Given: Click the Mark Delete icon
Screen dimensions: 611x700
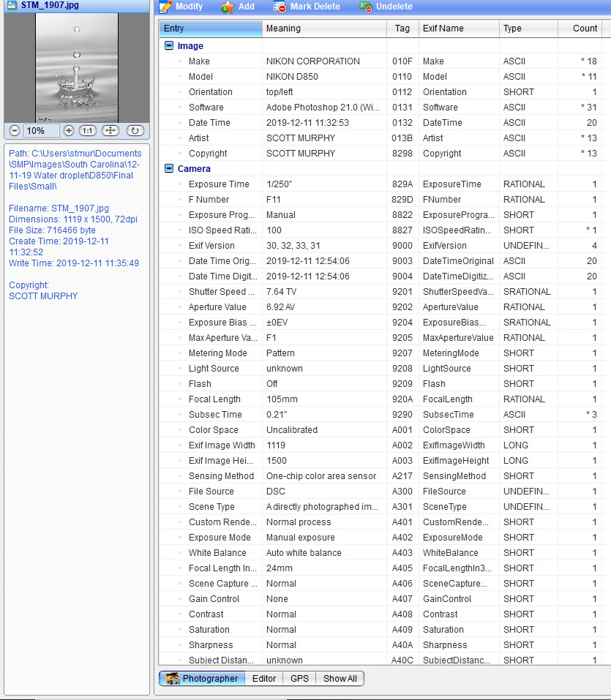Looking at the screenshot, I should [280, 7].
